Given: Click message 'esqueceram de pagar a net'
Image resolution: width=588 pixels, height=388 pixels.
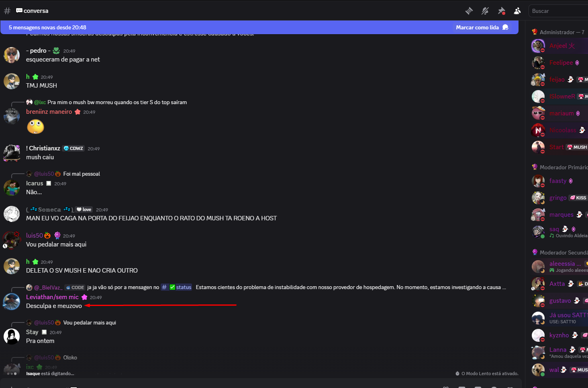Looking at the screenshot, I should 63,60.
